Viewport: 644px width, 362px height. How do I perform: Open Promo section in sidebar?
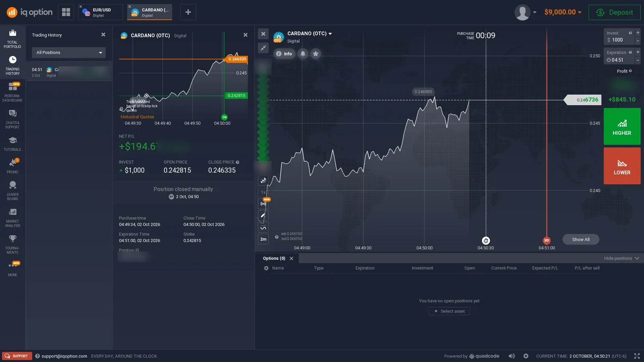(12, 166)
